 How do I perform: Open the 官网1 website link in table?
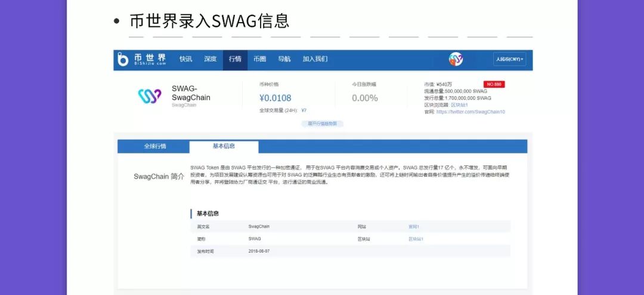click(414, 227)
